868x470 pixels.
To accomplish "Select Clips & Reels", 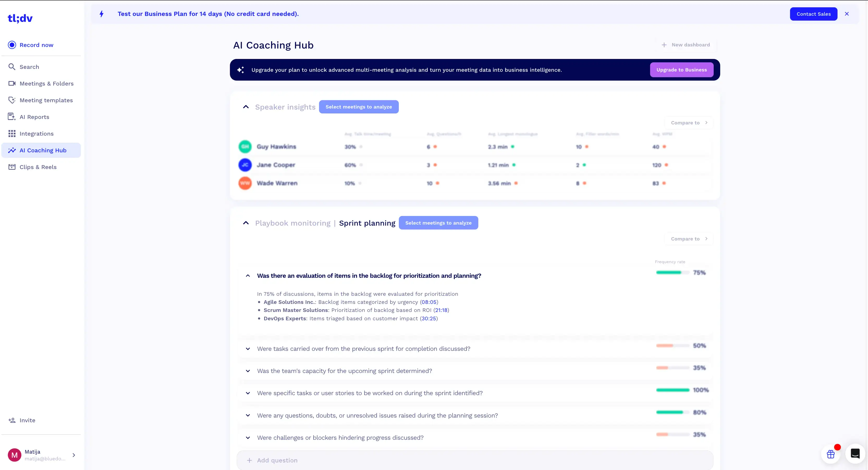I will (x=38, y=167).
